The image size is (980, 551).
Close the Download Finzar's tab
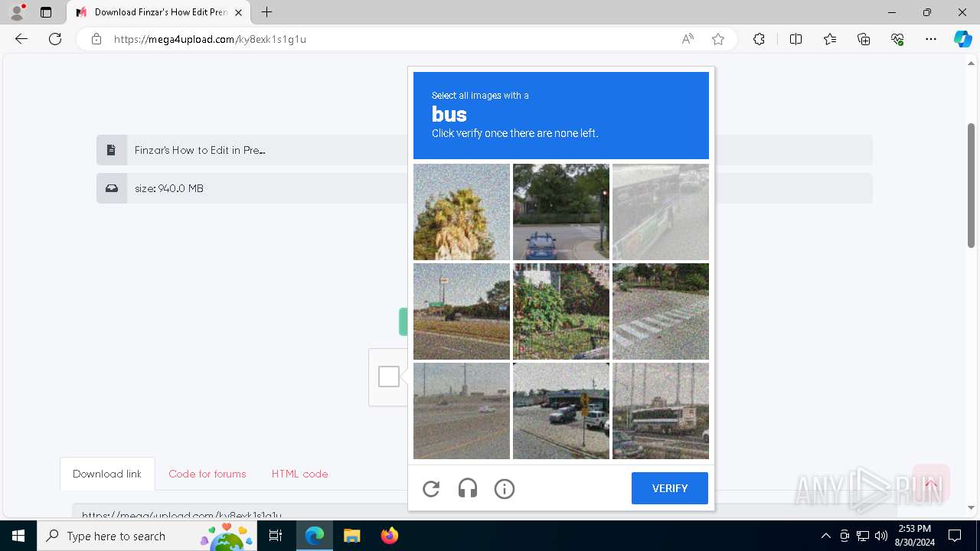coord(239,12)
